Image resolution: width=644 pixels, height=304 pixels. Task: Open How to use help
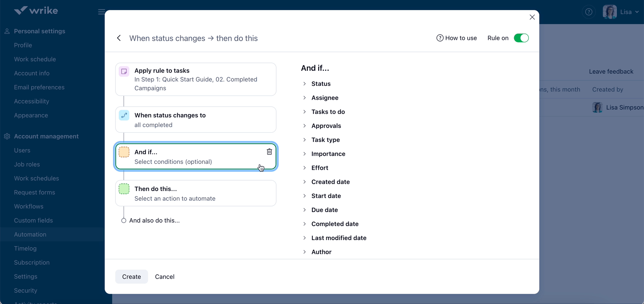pos(457,38)
